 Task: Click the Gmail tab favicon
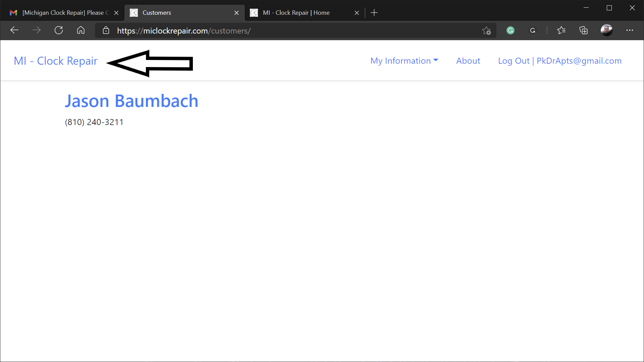pyautogui.click(x=13, y=13)
